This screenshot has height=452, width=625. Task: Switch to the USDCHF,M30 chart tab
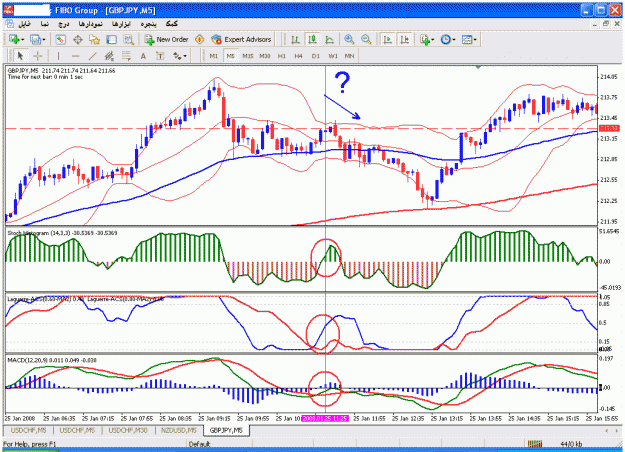click(x=128, y=430)
